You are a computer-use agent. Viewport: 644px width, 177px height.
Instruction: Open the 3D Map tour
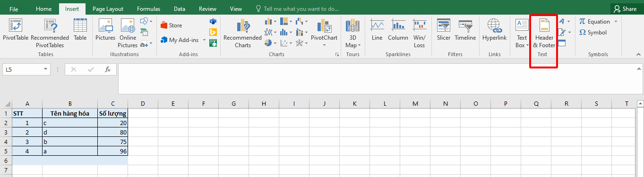coord(353,33)
